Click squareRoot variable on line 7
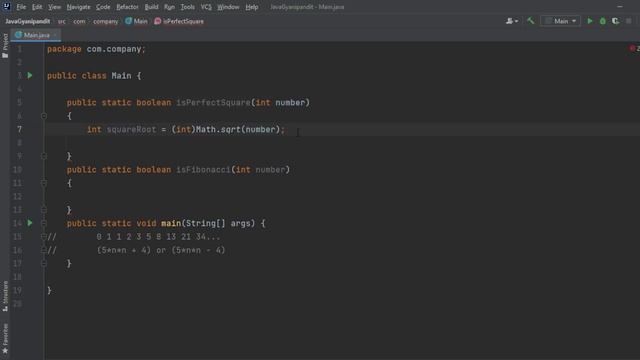Viewport: 640px width, 360px height. click(x=131, y=129)
